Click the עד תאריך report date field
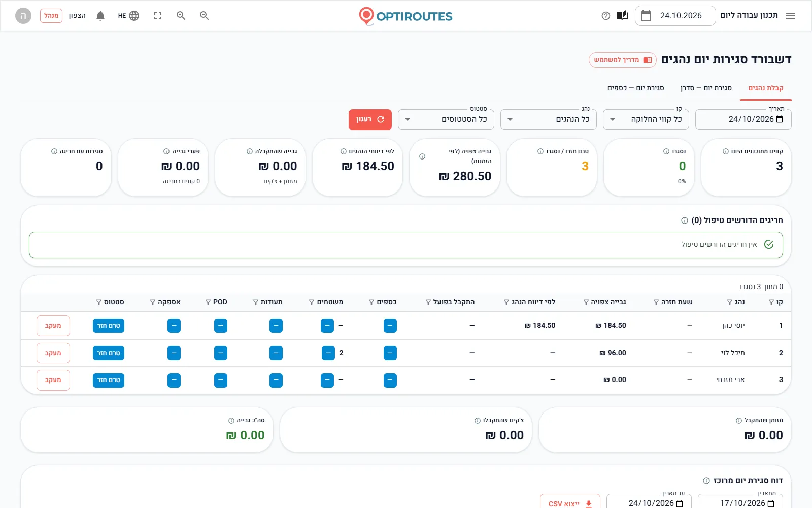 tap(649, 502)
